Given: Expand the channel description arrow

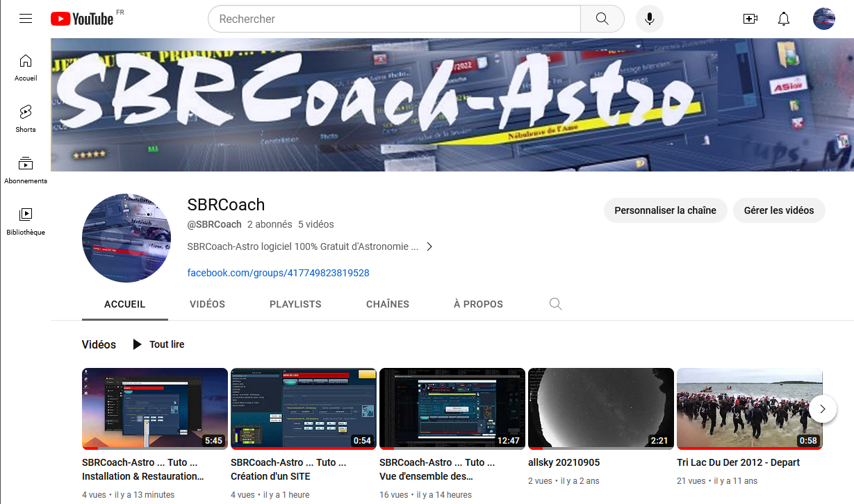Looking at the screenshot, I should pyautogui.click(x=429, y=246).
